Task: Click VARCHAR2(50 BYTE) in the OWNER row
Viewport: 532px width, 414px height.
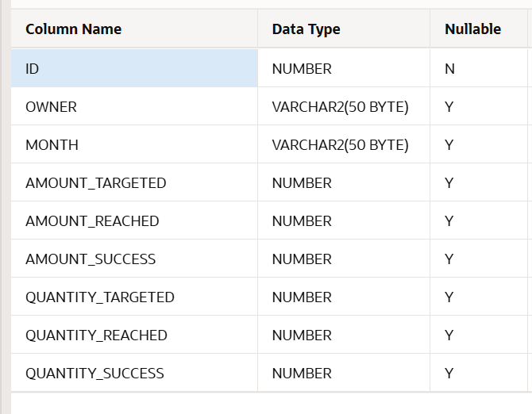Action: coord(340,107)
